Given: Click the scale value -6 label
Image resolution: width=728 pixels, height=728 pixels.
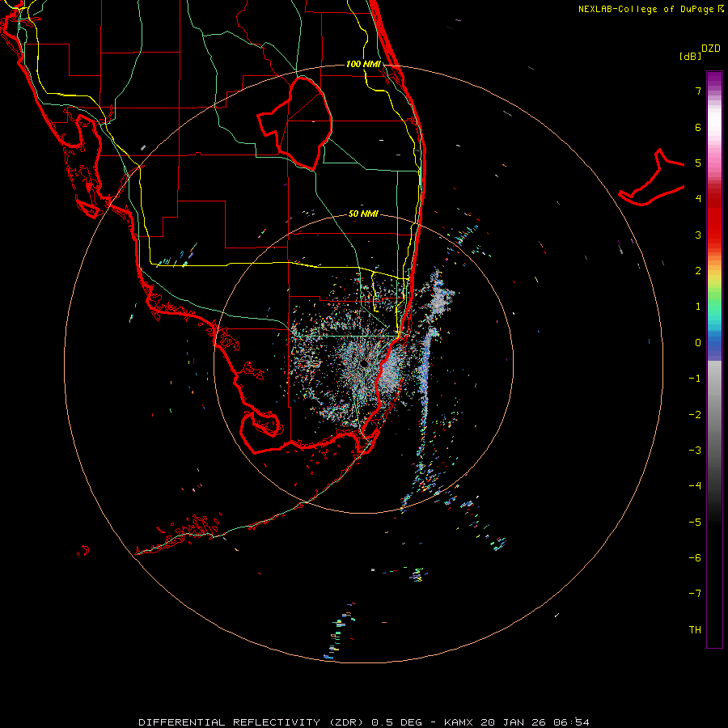Looking at the screenshot, I should click(695, 558).
